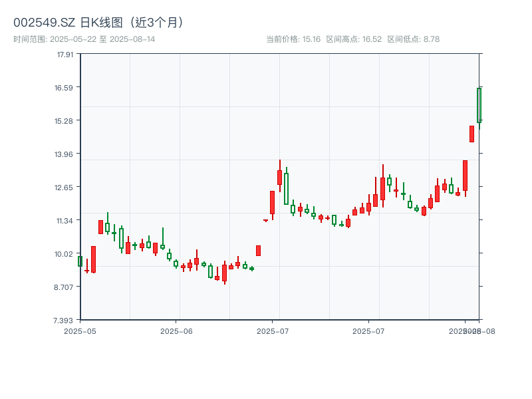Click the 区间高点 16.52 label
Viewport: 532px width, 399px height.
(x=354, y=39)
